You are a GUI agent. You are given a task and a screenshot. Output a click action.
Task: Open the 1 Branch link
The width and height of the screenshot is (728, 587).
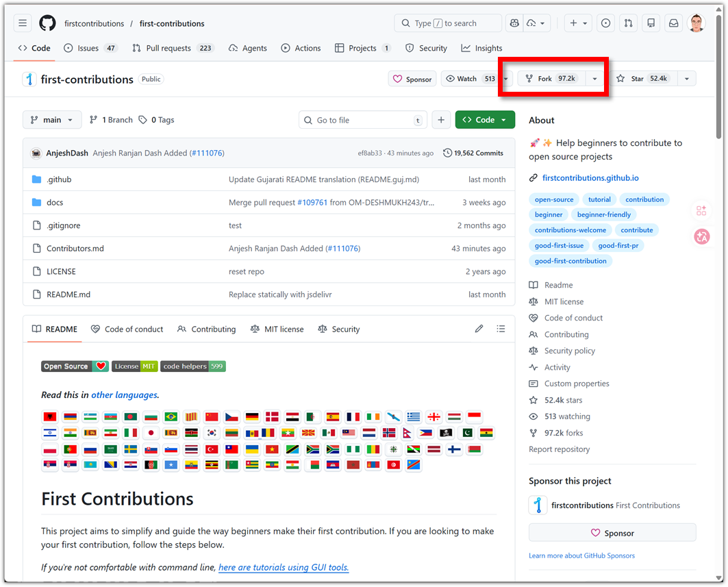[112, 120]
